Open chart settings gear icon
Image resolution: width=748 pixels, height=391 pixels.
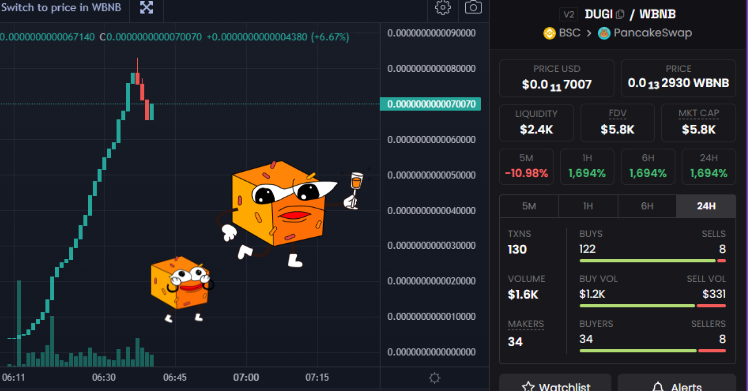tap(443, 8)
